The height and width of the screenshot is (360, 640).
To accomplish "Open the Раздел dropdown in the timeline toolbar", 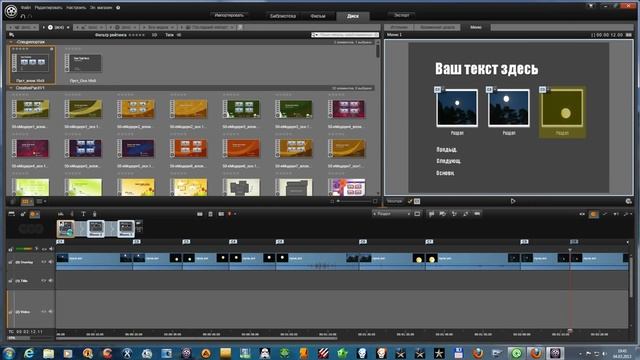I will pyautogui.click(x=391, y=214).
